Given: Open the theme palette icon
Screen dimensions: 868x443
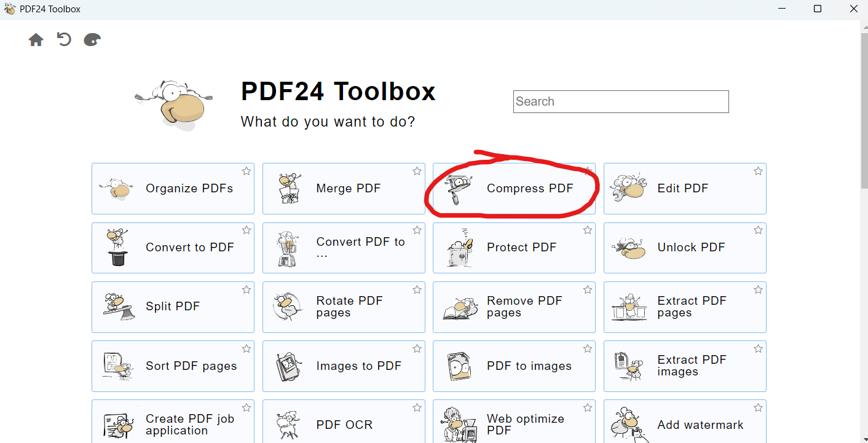Looking at the screenshot, I should (92, 40).
